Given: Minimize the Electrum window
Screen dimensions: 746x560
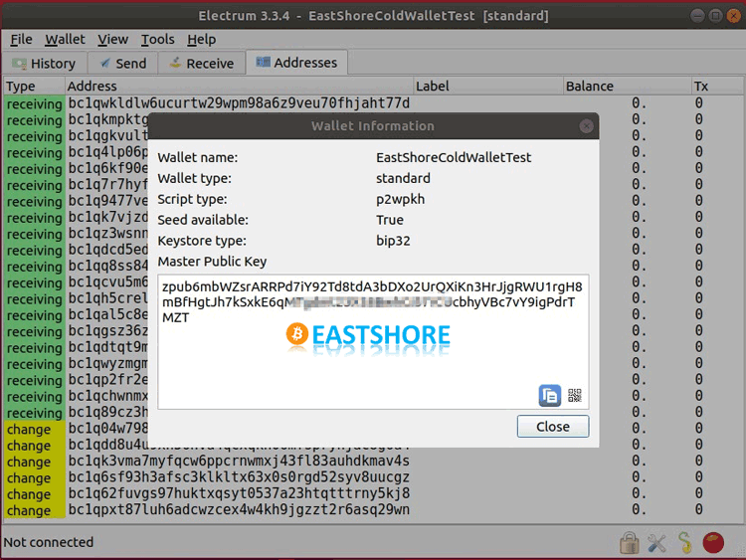Looking at the screenshot, I should [x=697, y=16].
